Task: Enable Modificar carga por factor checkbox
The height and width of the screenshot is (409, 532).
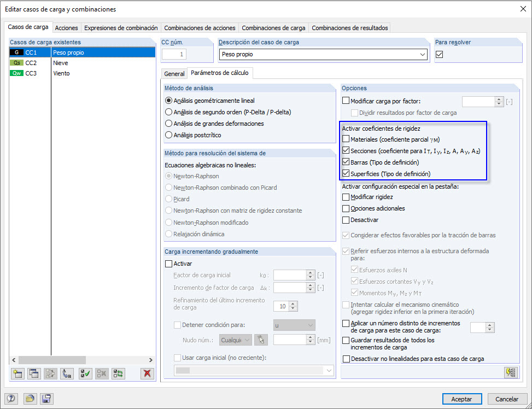Action: click(x=346, y=101)
